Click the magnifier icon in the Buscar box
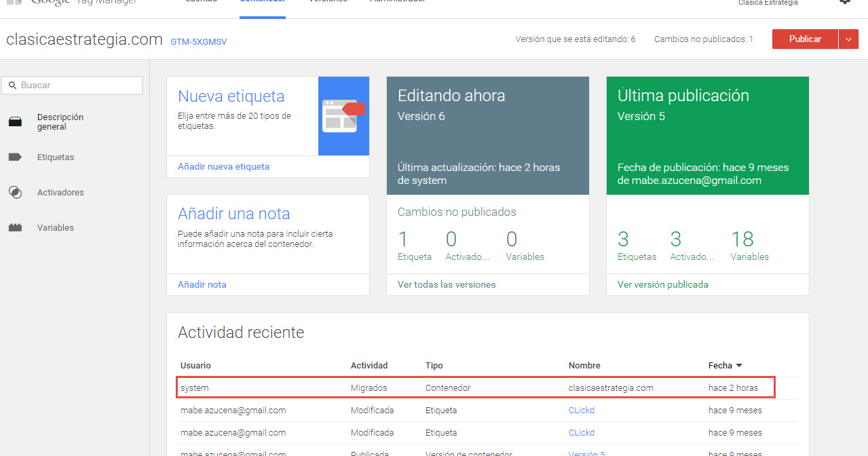The image size is (868, 456). tap(12, 85)
